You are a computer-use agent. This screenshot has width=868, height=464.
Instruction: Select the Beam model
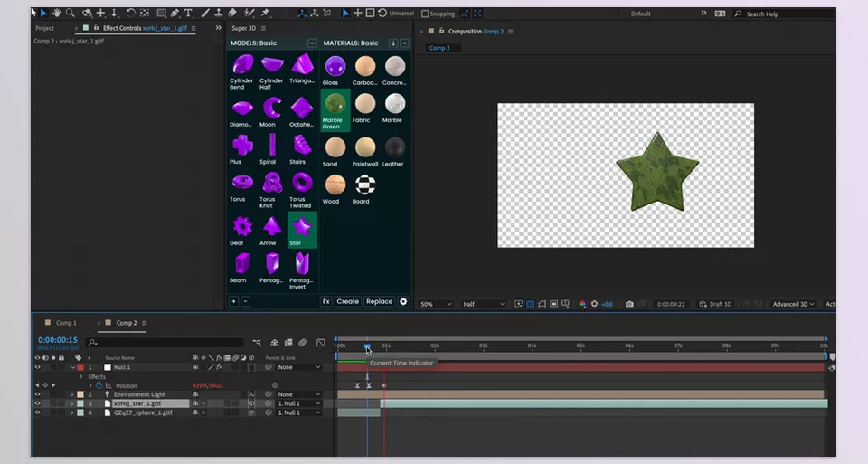coord(242,264)
